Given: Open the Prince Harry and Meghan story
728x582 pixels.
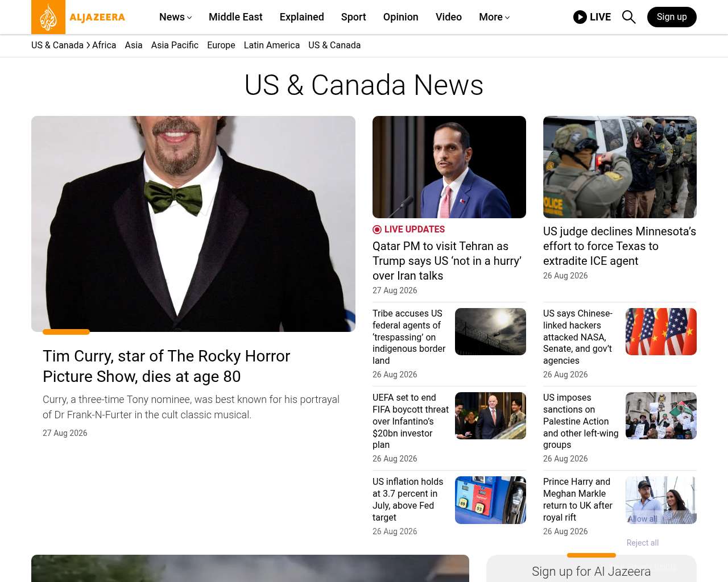Looking at the screenshot, I should (578, 500).
